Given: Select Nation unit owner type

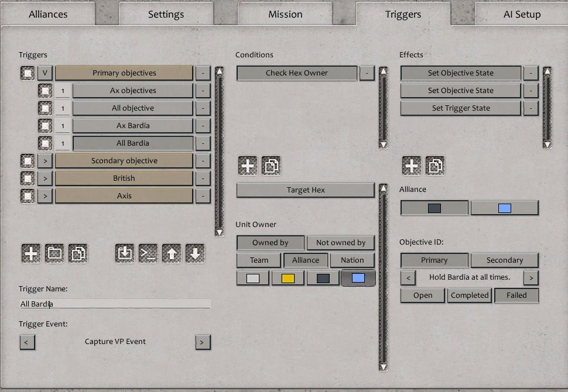Looking at the screenshot, I should 352,260.
